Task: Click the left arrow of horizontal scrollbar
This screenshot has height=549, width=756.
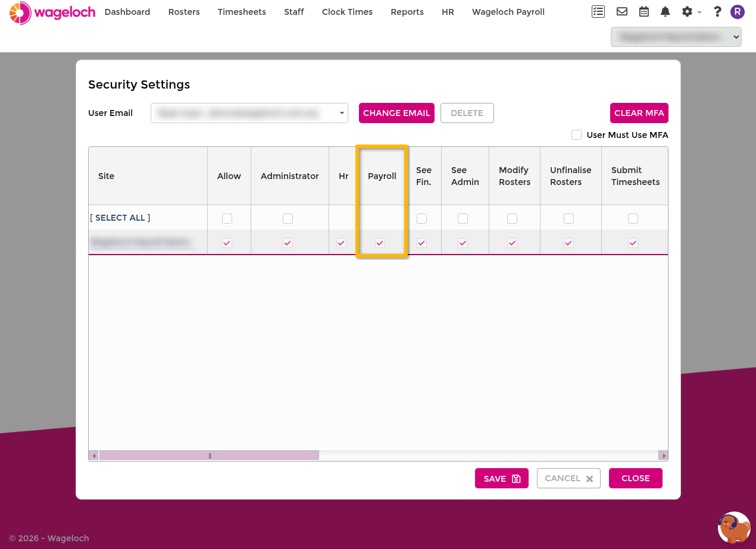Action: point(93,456)
